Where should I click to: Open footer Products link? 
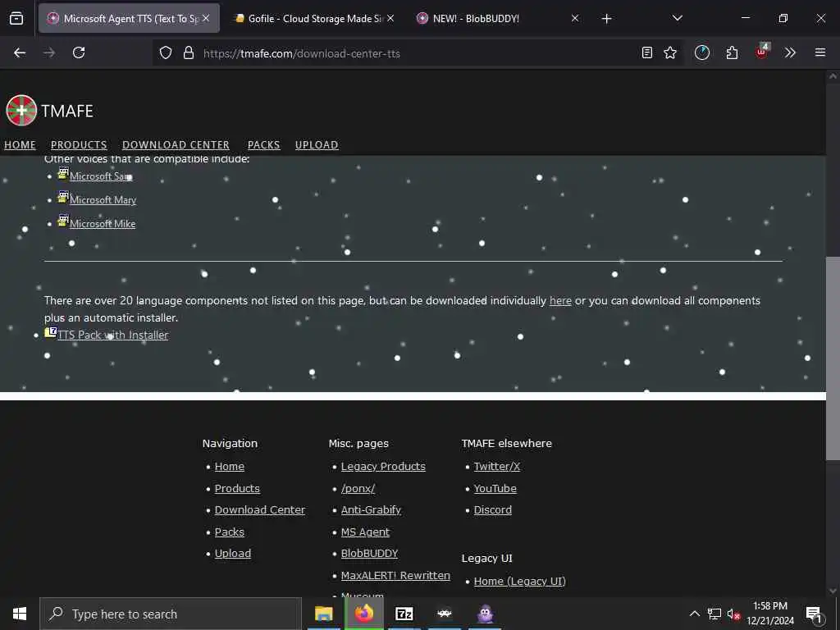coord(237,489)
